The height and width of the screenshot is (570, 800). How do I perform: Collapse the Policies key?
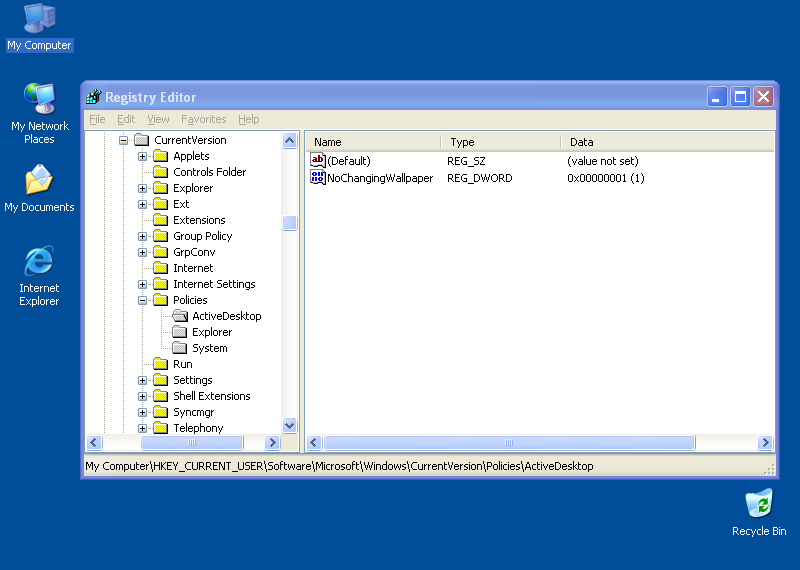tap(142, 300)
